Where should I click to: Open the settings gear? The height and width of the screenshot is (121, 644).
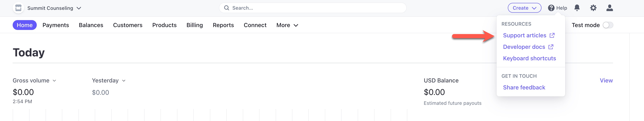[x=593, y=8]
